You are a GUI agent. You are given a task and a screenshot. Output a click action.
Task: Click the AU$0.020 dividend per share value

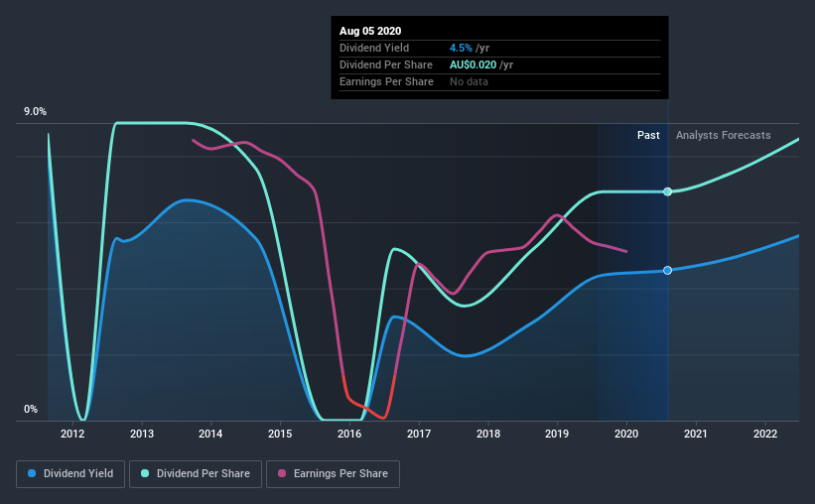pyautogui.click(x=473, y=64)
